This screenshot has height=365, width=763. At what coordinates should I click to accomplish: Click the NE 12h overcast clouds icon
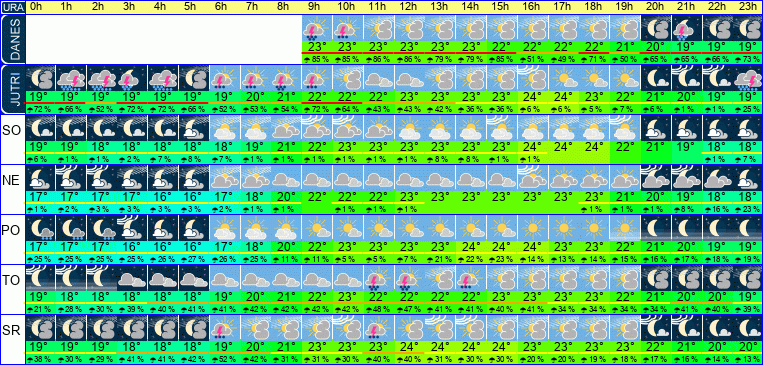point(409,178)
